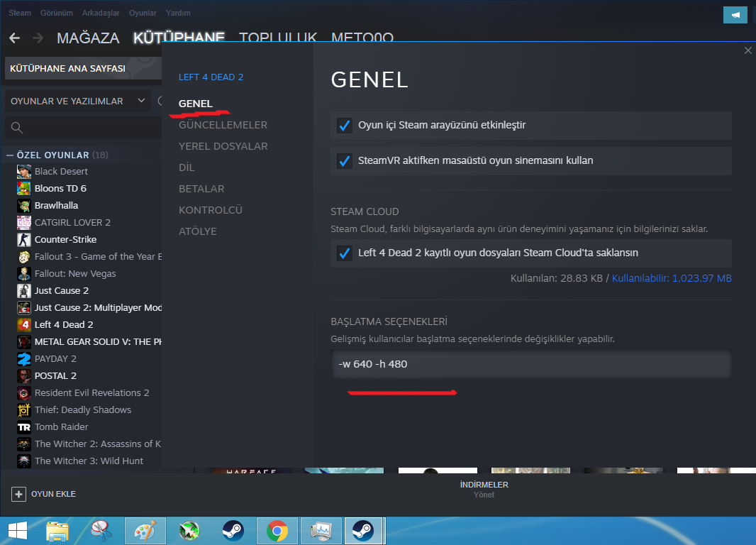Select the BETALAR properties tab

(x=201, y=189)
